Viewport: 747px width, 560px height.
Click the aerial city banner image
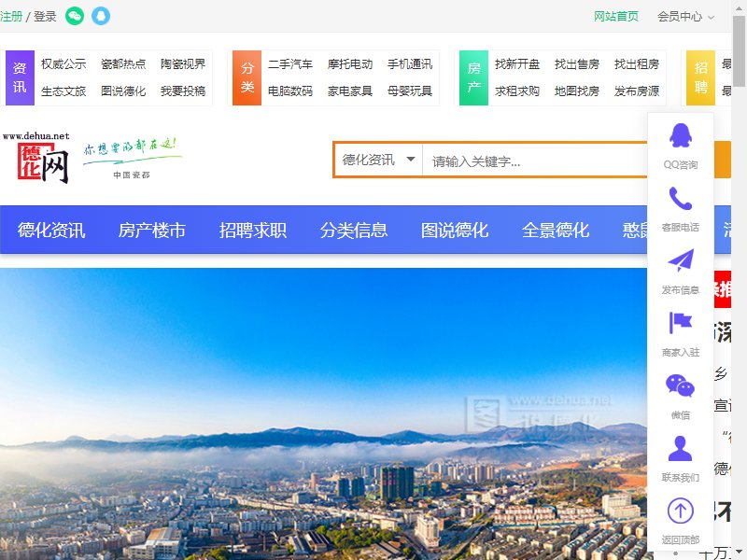(323, 413)
